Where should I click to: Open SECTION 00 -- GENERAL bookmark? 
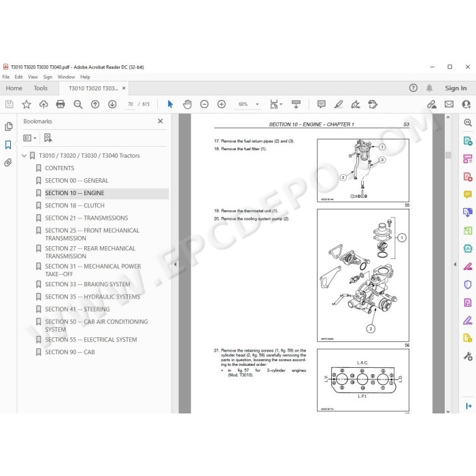pos(76,181)
